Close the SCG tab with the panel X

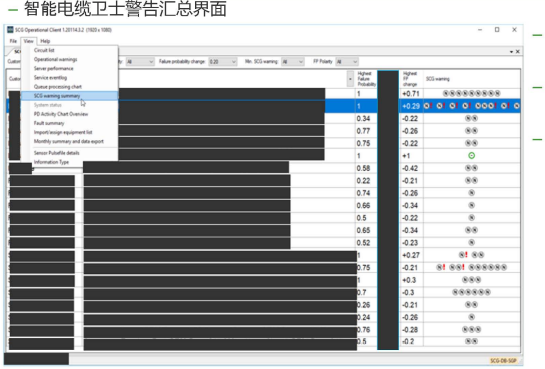coord(518,52)
